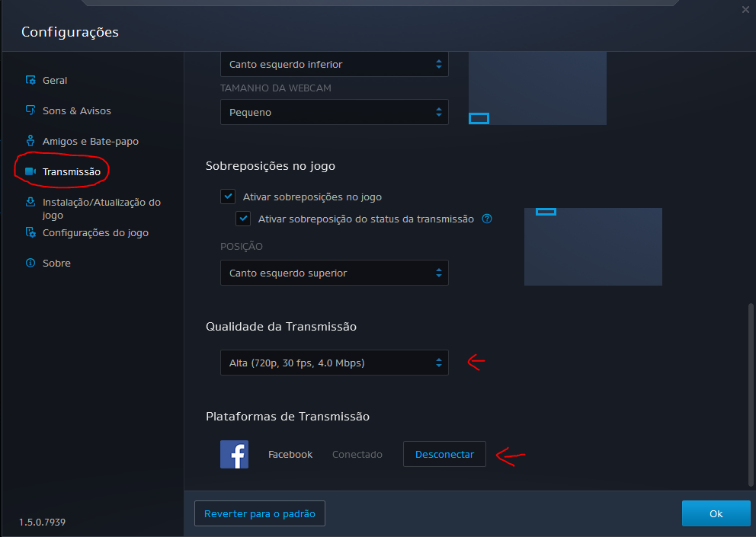The width and height of the screenshot is (756, 537).
Task: Click the vertical scrollbar thumb
Action: point(750,395)
